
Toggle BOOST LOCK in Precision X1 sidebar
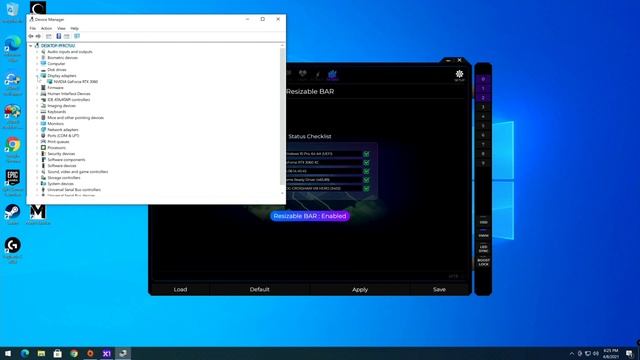(x=483, y=262)
